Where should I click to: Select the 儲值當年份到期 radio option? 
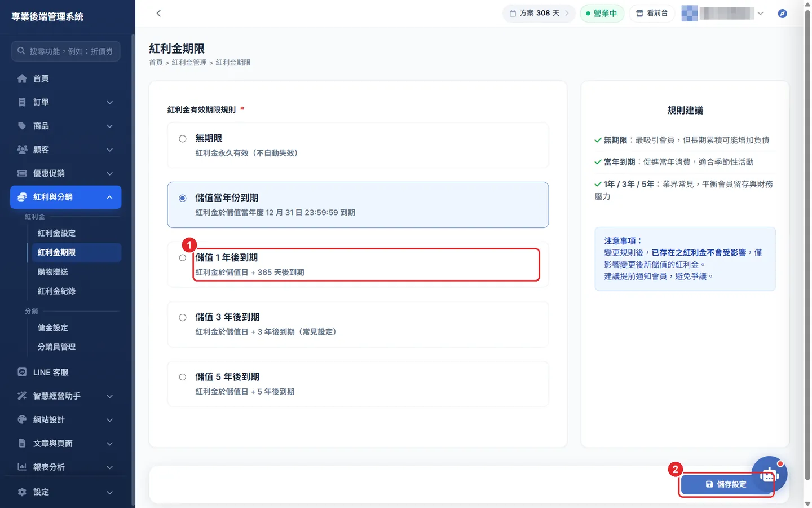point(183,198)
